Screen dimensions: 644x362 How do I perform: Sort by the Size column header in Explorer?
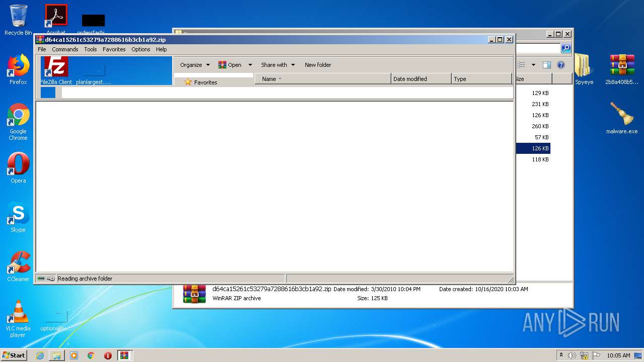point(533,79)
